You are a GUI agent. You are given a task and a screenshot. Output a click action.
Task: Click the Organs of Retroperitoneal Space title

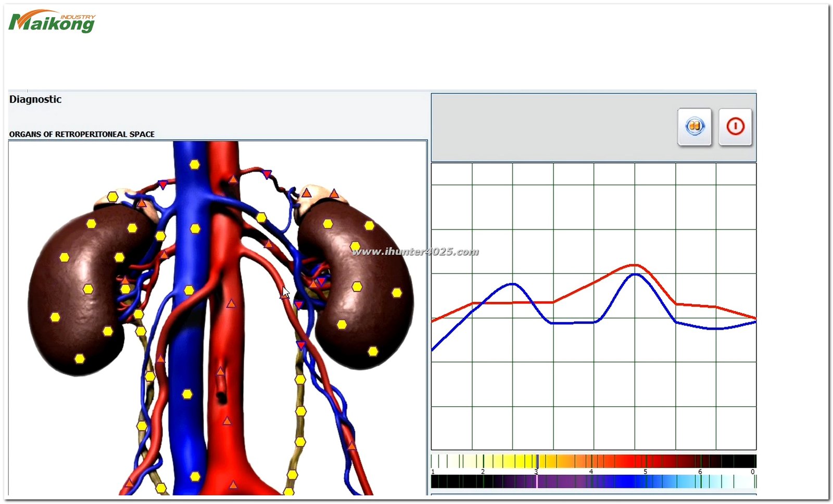pos(82,134)
